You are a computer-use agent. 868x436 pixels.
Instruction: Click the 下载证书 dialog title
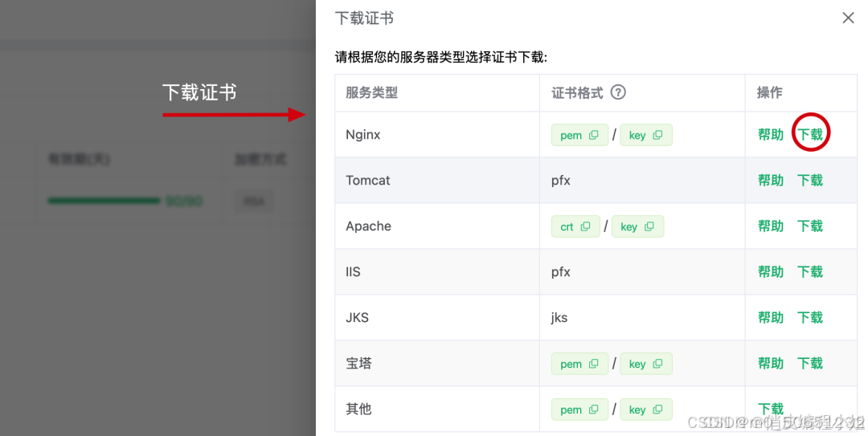click(x=364, y=18)
